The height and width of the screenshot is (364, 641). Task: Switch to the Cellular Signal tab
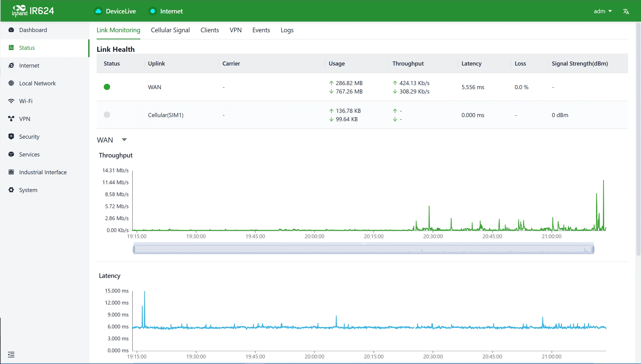pyautogui.click(x=170, y=30)
